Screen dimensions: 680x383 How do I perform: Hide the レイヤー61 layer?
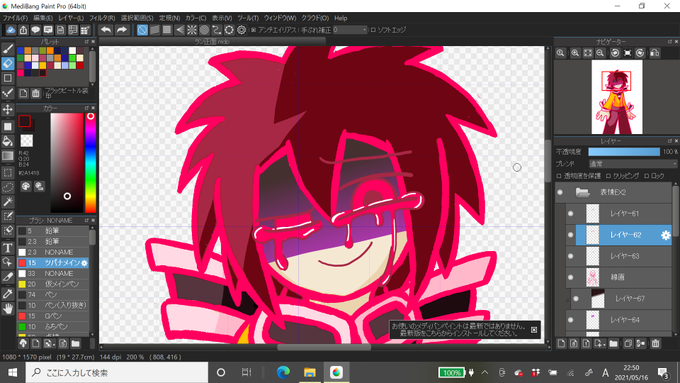click(570, 213)
